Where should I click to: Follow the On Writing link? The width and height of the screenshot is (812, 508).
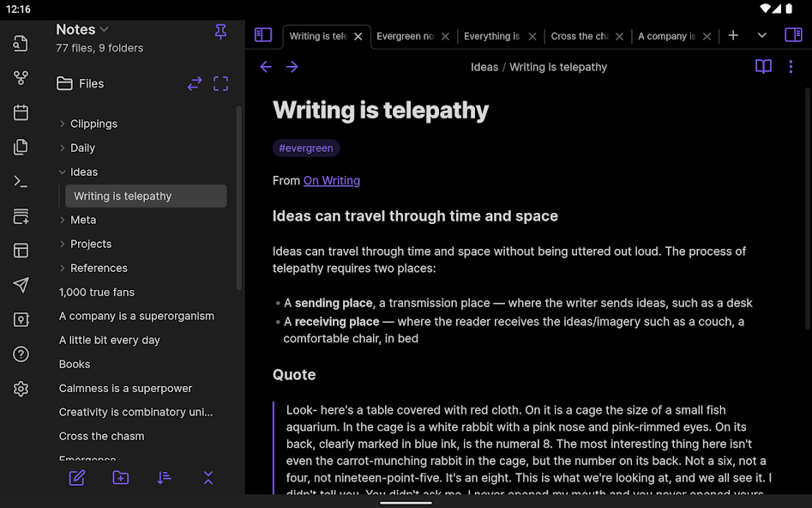point(332,180)
